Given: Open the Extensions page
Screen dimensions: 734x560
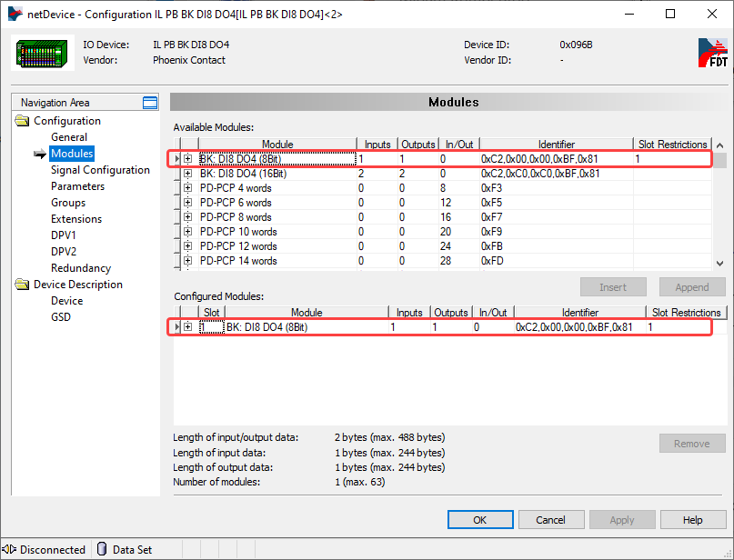Looking at the screenshot, I should pos(76,219).
